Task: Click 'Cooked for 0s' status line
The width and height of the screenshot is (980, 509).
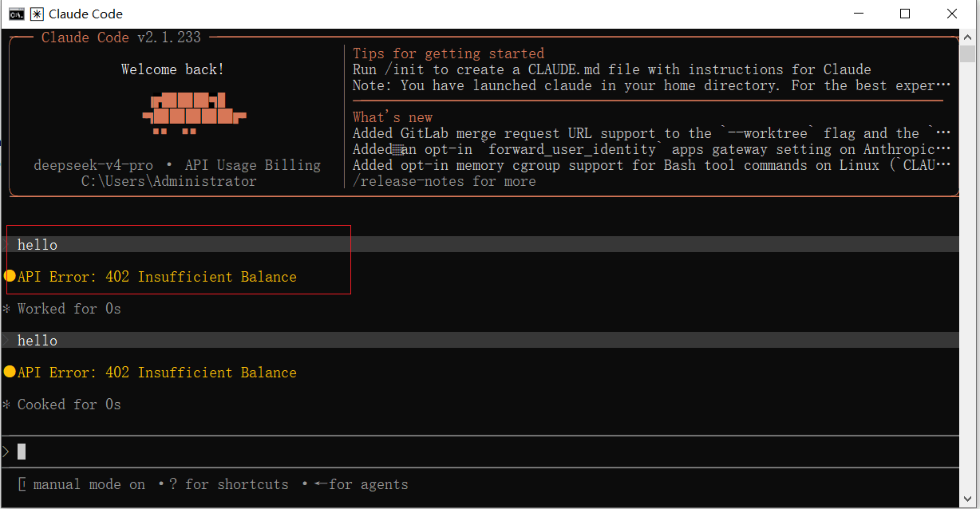Action: click(69, 404)
